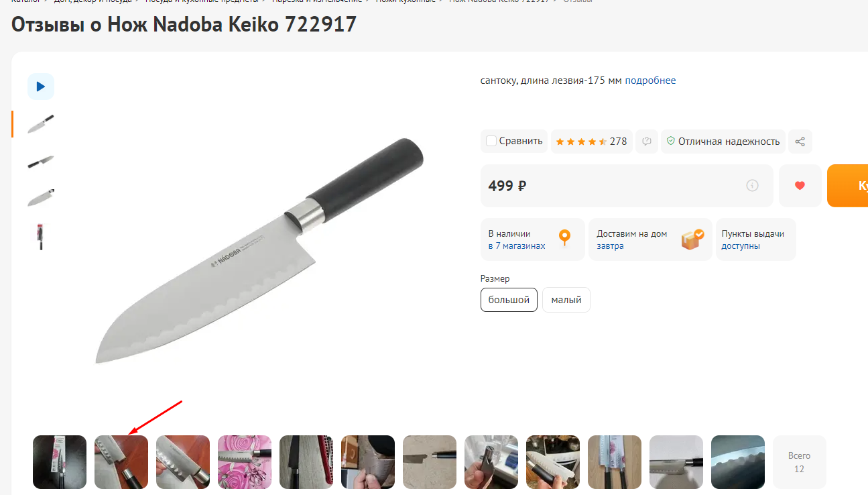
Task: Select the packaged knife side thumbnail
Action: tap(41, 237)
